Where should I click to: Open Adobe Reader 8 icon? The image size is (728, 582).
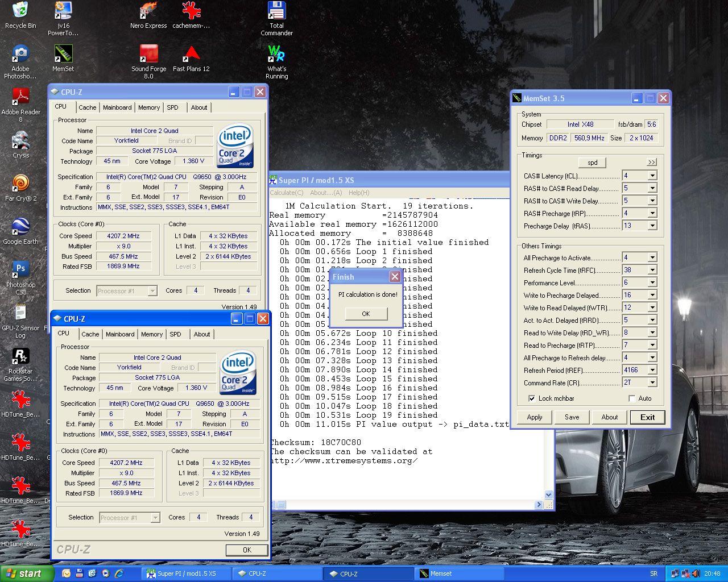20,105
